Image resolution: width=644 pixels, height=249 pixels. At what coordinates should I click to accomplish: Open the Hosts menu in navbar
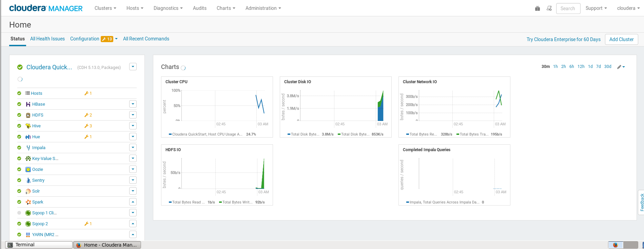pyautogui.click(x=135, y=8)
